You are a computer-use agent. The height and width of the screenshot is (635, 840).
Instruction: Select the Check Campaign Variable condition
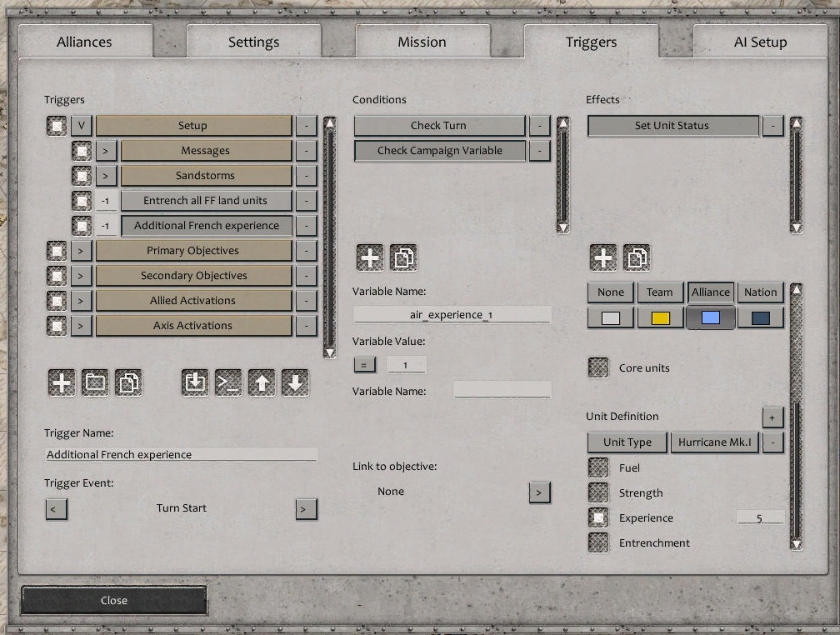coord(439,151)
